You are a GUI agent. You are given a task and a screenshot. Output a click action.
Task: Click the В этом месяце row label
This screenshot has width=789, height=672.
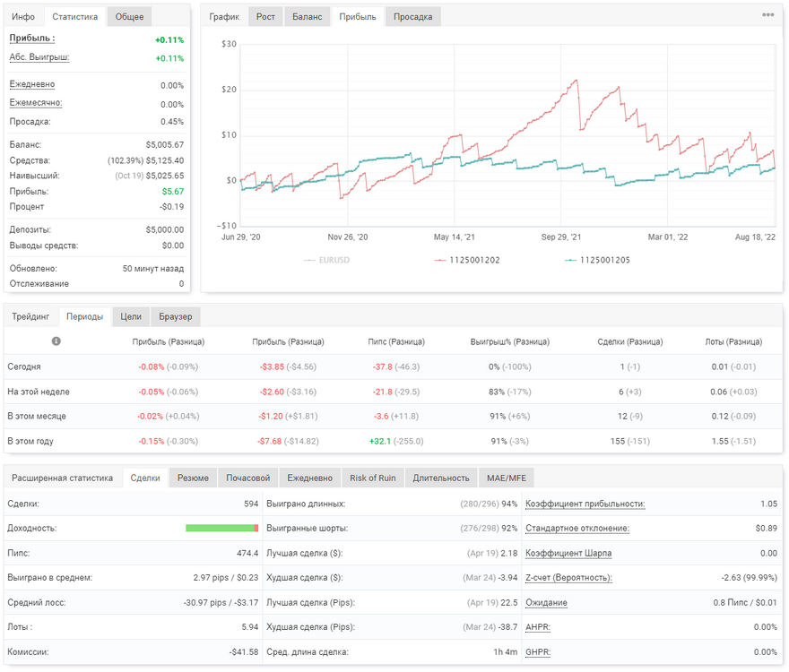coord(36,417)
